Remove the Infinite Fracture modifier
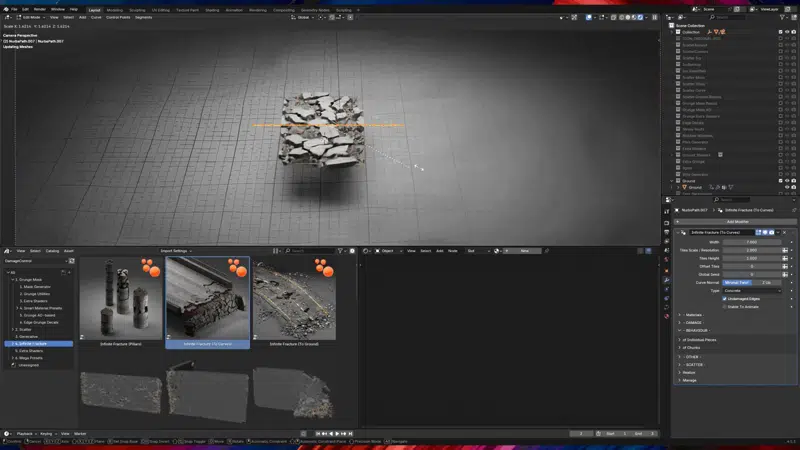Screen dimensions: 800x450 [x=785, y=232]
